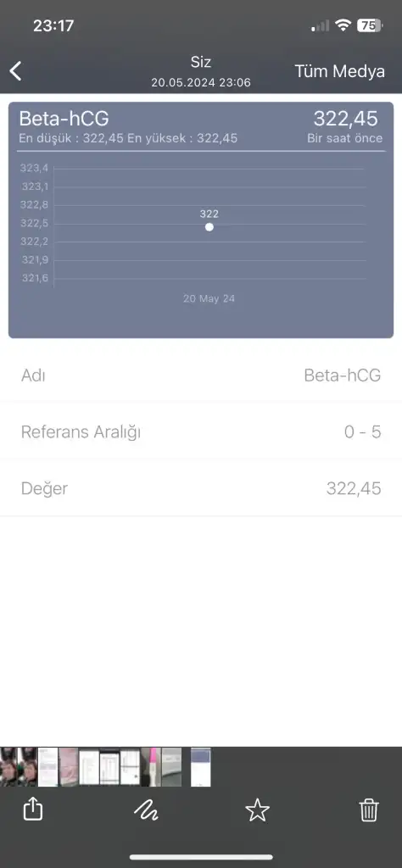
Task: Tap the Siz chat title header
Action: point(201,61)
